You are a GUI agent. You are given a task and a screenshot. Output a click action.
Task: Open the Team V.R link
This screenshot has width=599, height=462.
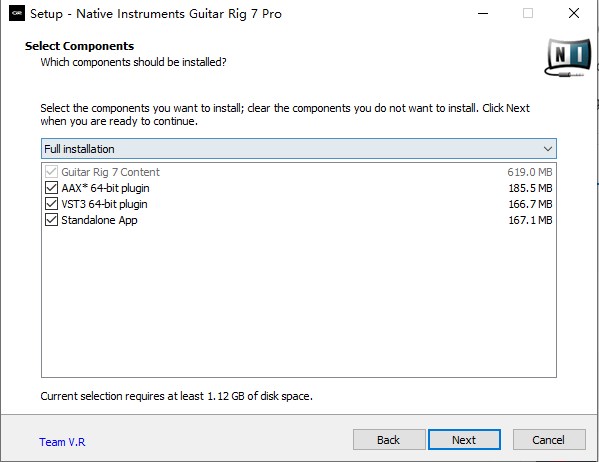point(62,442)
